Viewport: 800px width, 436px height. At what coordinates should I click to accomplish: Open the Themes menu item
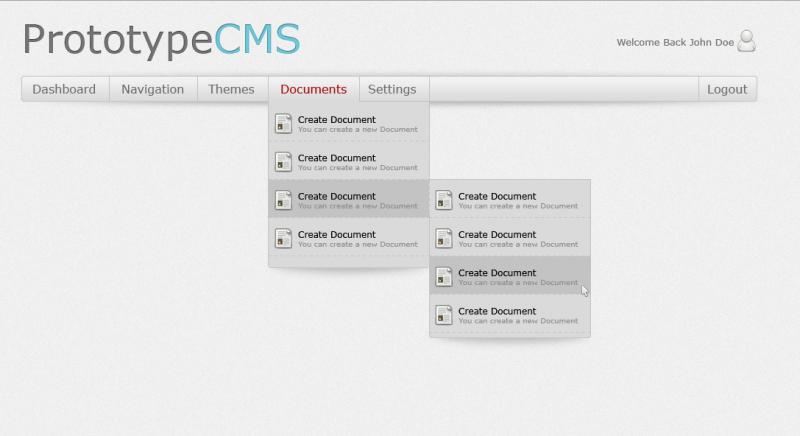click(231, 89)
